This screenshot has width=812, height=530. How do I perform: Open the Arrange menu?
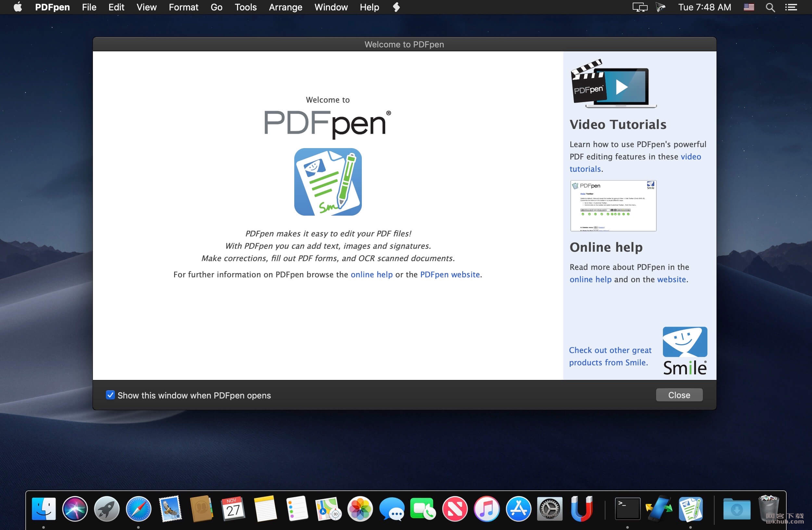(x=285, y=7)
